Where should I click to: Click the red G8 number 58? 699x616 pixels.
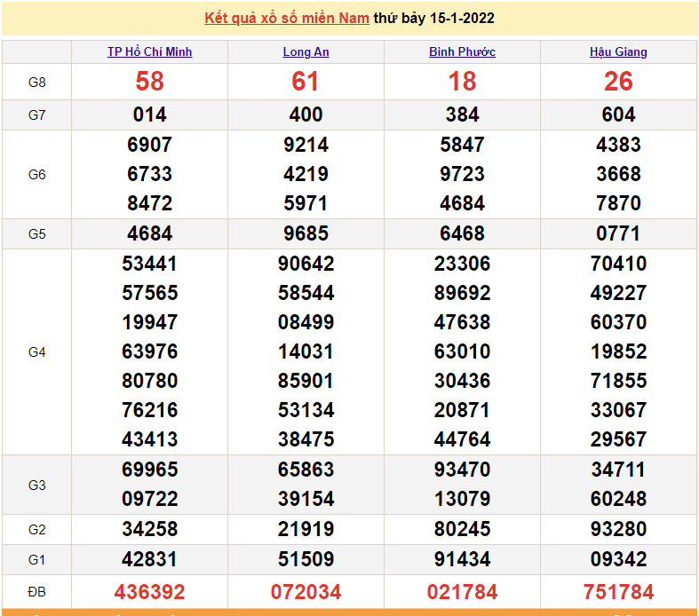(x=149, y=82)
